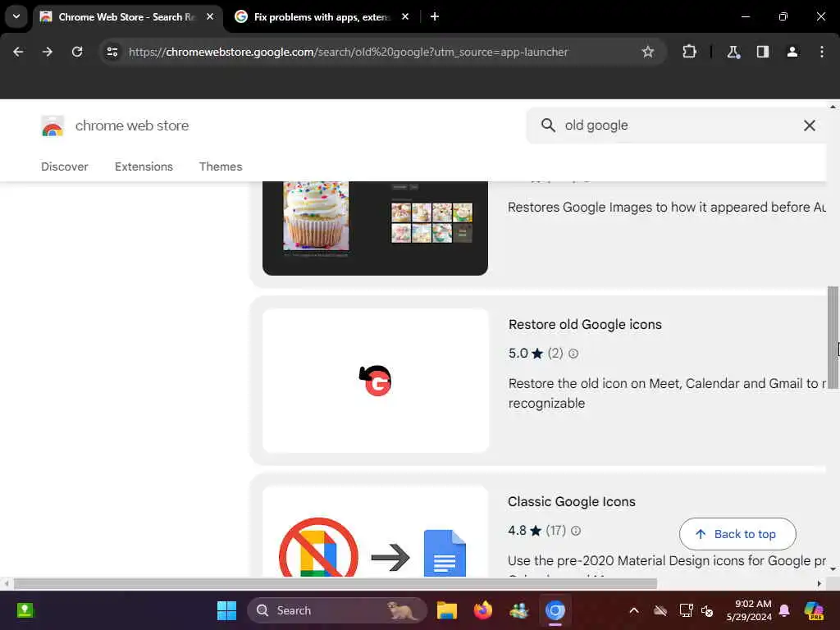Open Chrome Labs flask icon
This screenshot has width=840, height=630.
click(x=733, y=52)
